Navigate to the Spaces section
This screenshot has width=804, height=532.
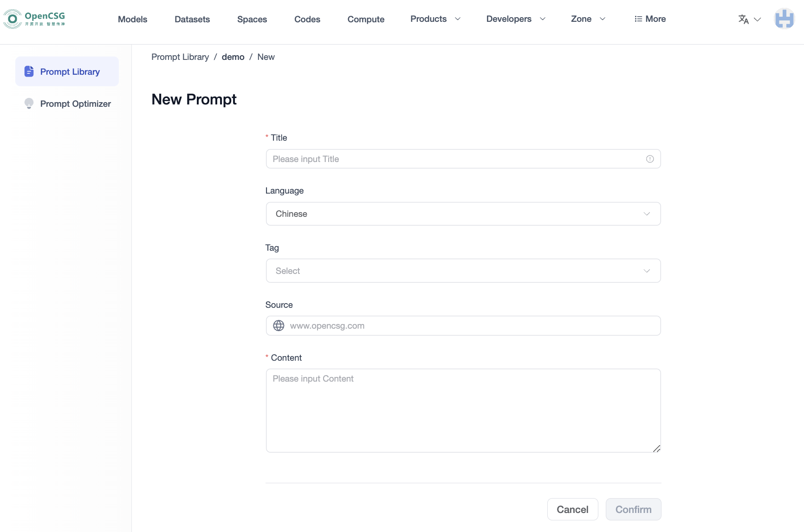click(x=252, y=19)
